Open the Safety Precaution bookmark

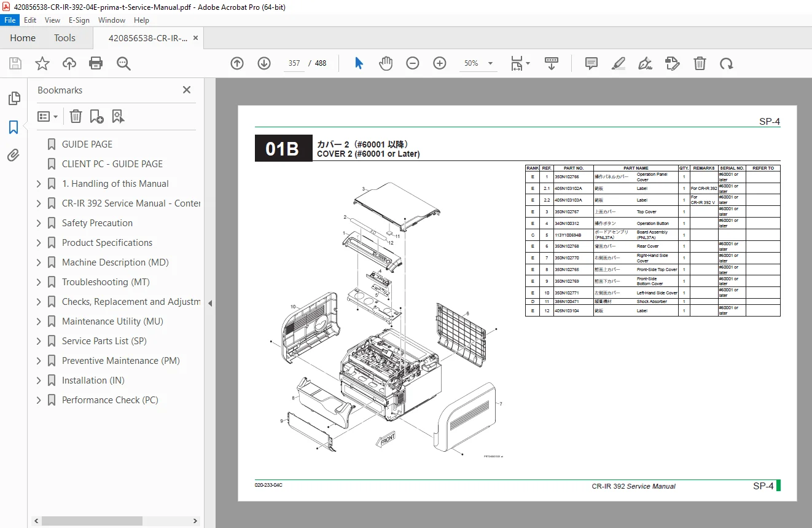(x=97, y=223)
